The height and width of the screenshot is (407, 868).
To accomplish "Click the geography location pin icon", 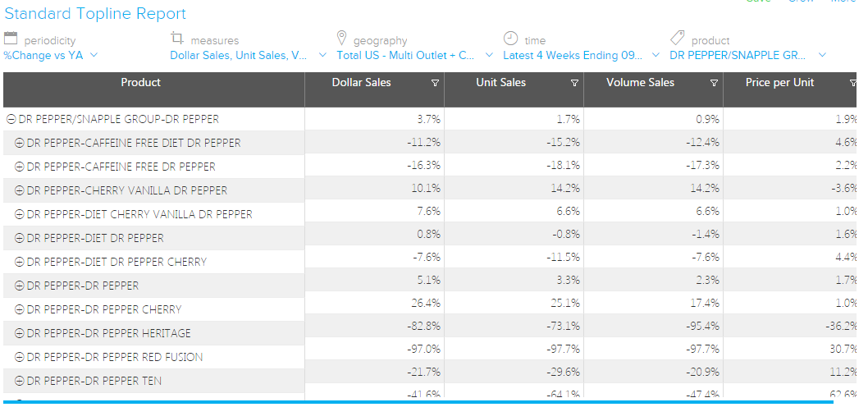I will pos(342,39).
